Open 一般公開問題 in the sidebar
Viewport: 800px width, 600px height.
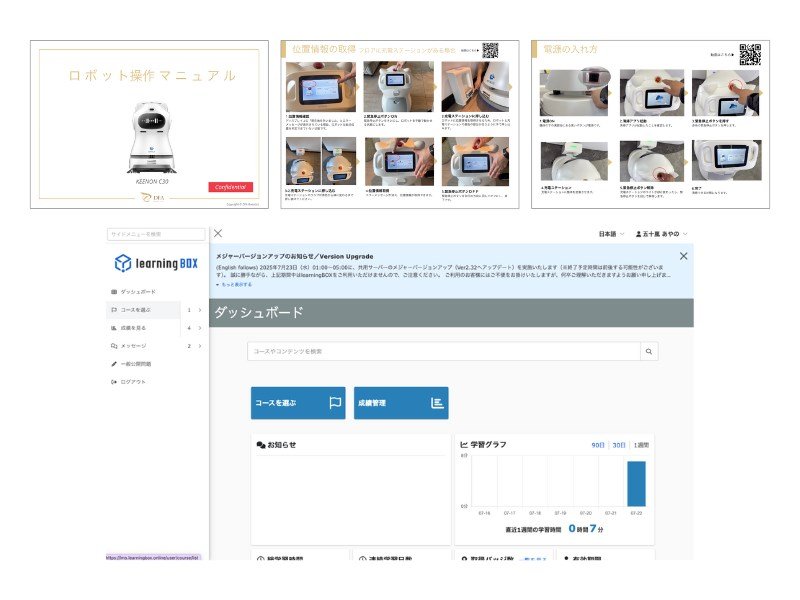138,364
